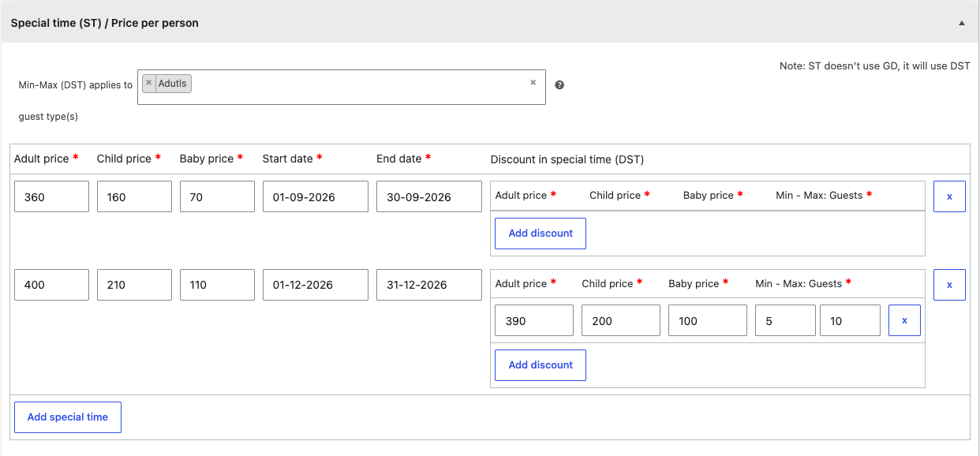Click the 'Min-Max (DST) applies to' label

76,85
